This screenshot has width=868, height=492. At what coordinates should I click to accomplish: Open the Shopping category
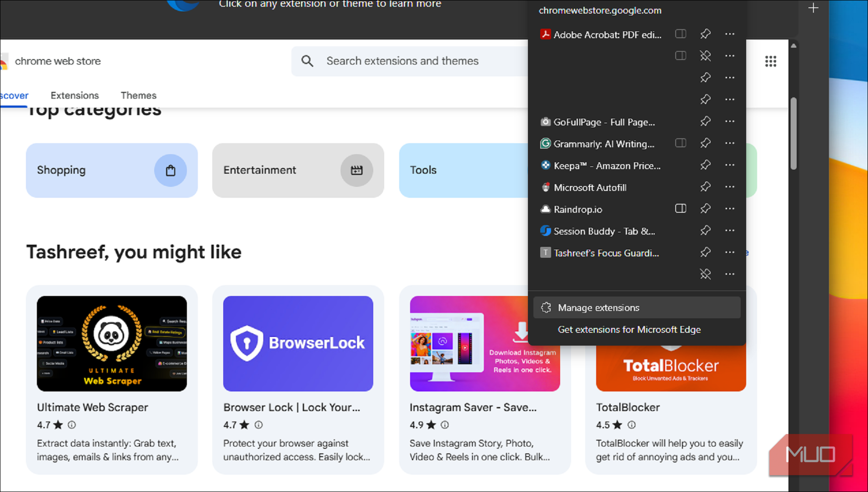click(112, 171)
